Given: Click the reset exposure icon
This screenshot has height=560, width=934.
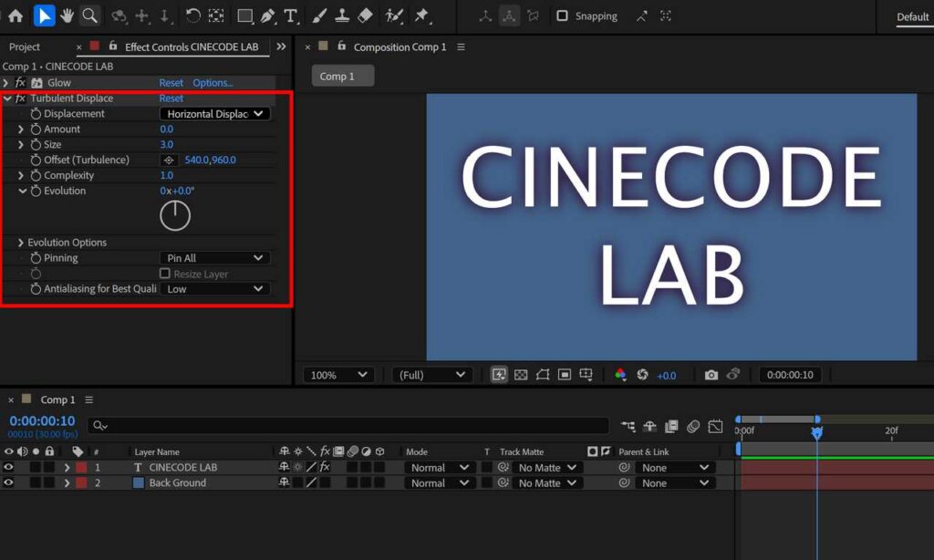Looking at the screenshot, I should (x=642, y=375).
